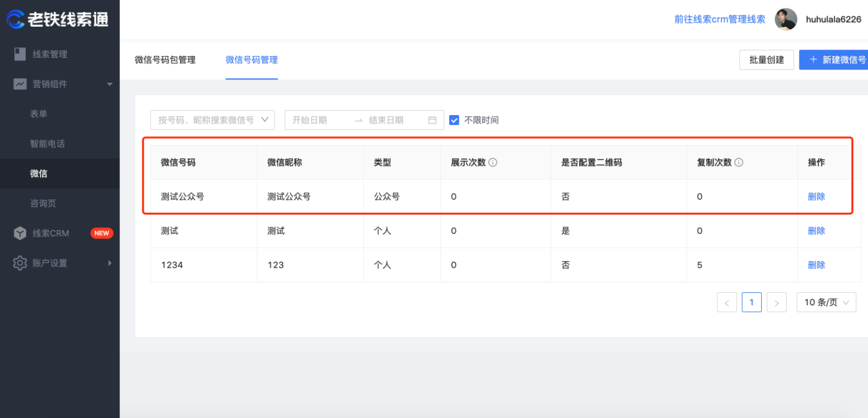Viewport: 868px width, 418px height.
Task: Collapse 营销组件 using its chevron
Action: pos(109,84)
